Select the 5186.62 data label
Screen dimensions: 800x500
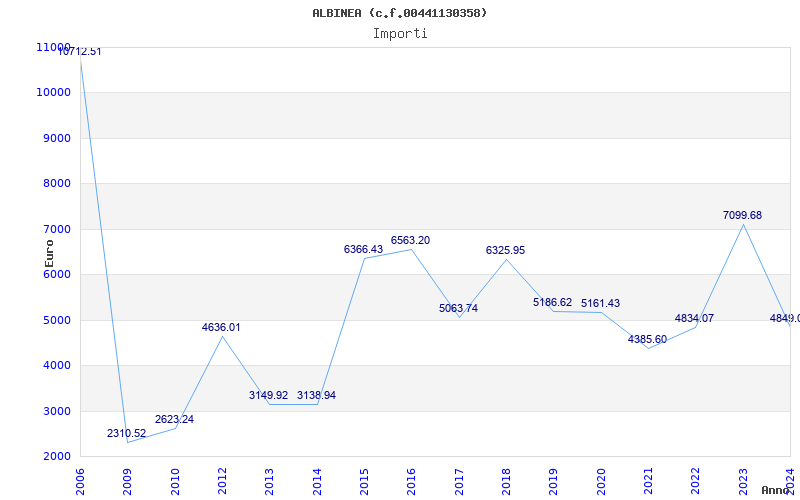click(553, 303)
